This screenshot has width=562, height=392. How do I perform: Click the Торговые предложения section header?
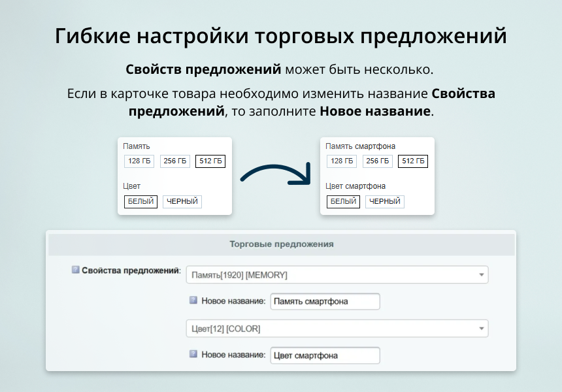pyautogui.click(x=281, y=244)
